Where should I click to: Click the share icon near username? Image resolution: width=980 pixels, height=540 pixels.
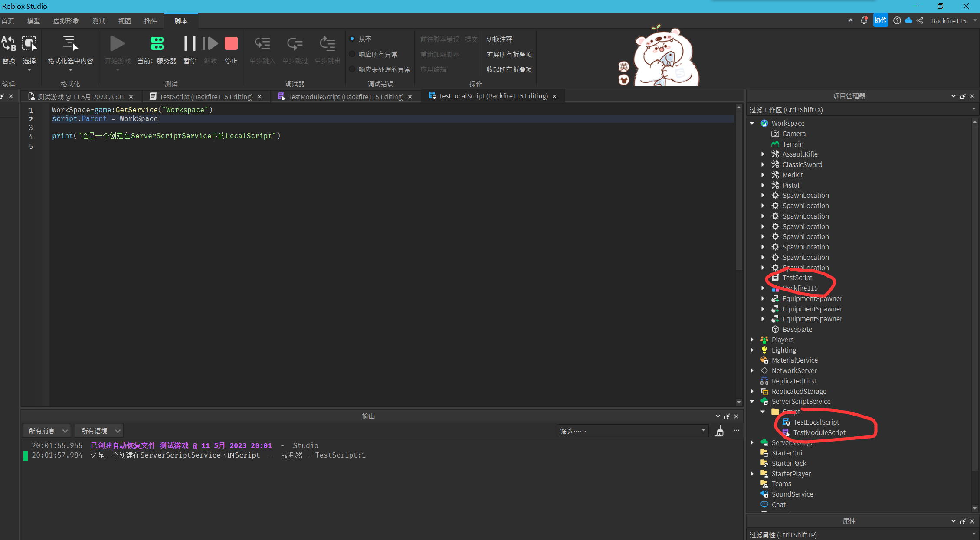[920, 20]
